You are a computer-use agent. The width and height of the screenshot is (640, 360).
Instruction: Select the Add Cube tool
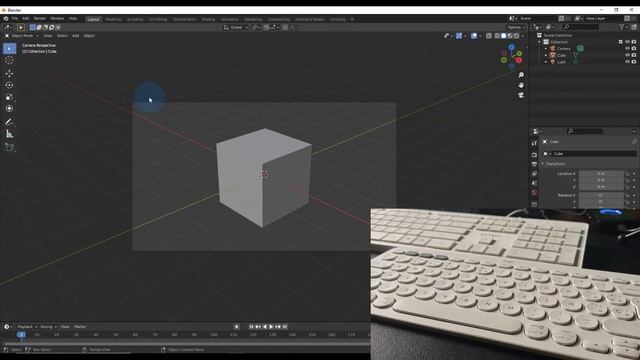[x=9, y=147]
